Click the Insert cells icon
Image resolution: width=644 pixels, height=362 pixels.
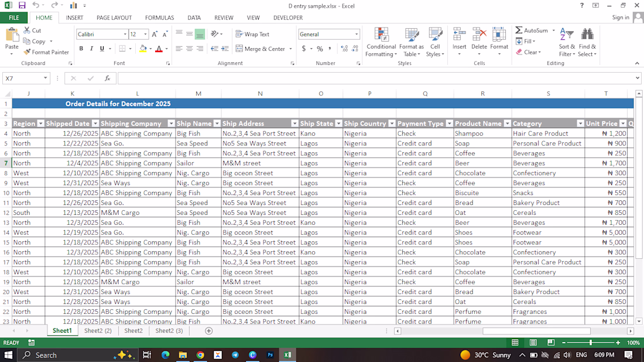(x=459, y=34)
